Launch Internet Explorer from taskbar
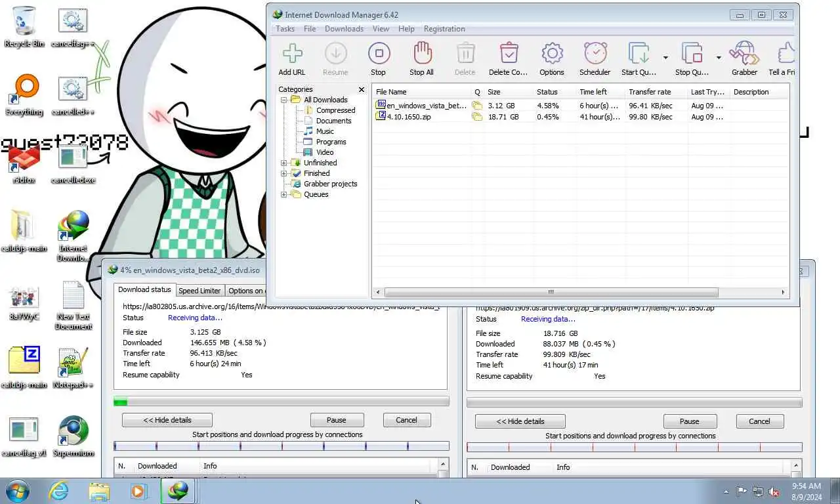Screen dimensions: 840x504 click(x=59, y=490)
